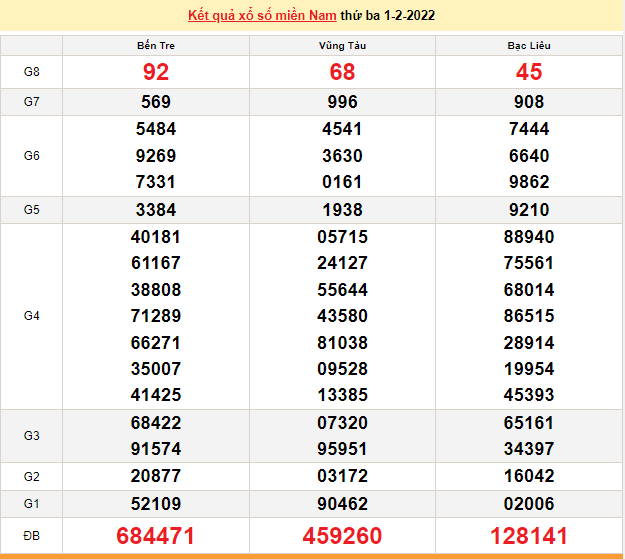This screenshot has width=625, height=559.
Task: Select Bến Tre special prize 684471
Action: tap(156, 535)
